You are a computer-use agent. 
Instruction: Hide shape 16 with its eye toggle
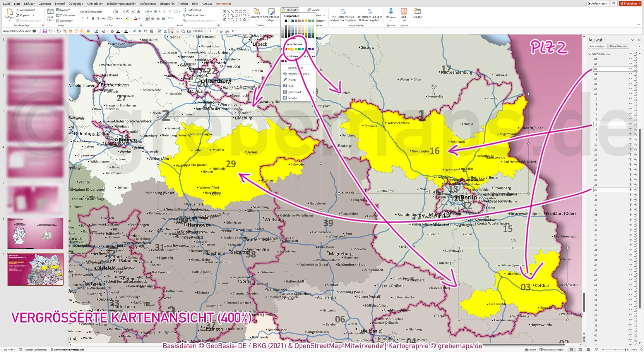coord(630,124)
